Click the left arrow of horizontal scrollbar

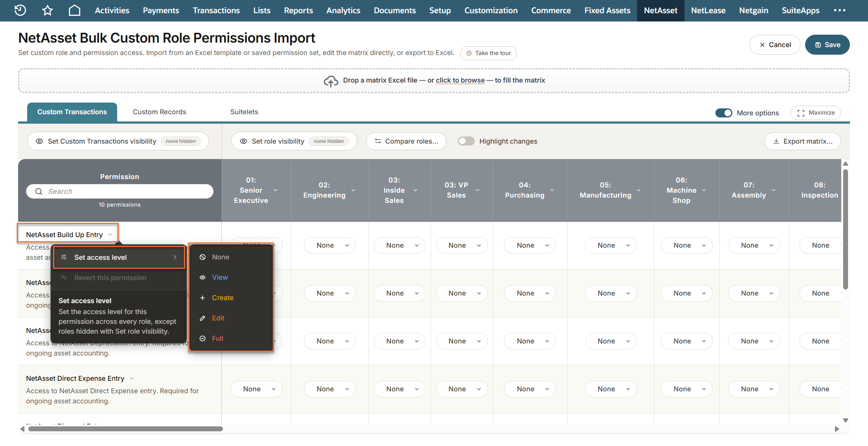coord(23,429)
